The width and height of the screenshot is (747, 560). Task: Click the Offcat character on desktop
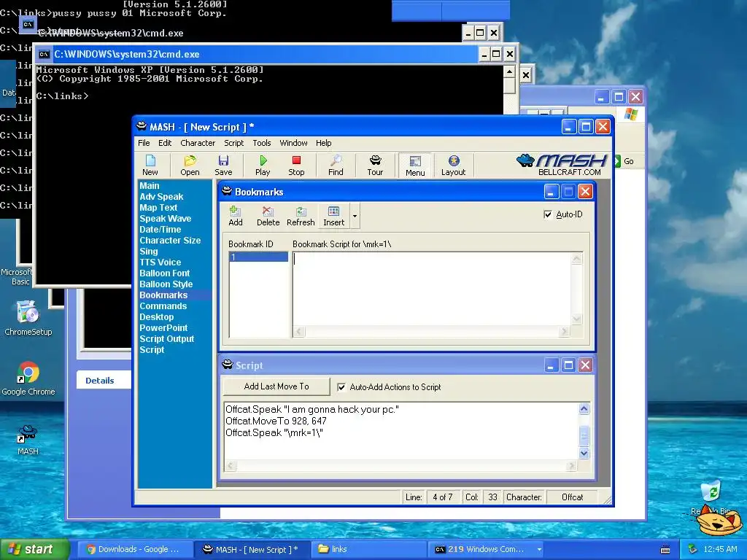tap(717, 519)
